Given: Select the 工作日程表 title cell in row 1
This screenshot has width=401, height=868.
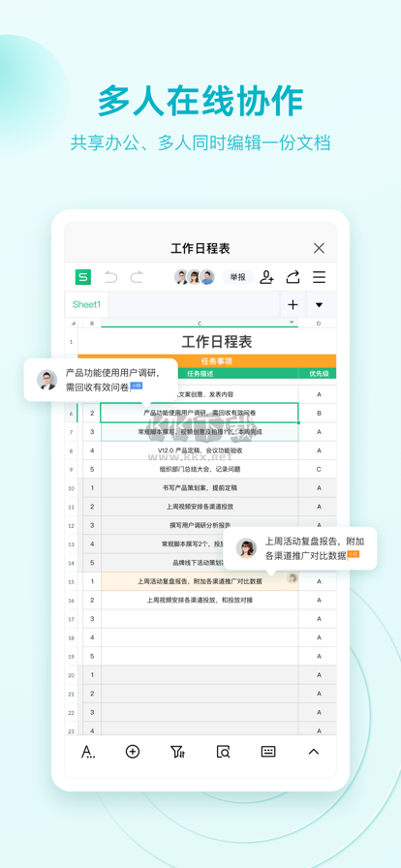Looking at the screenshot, I should [x=207, y=342].
